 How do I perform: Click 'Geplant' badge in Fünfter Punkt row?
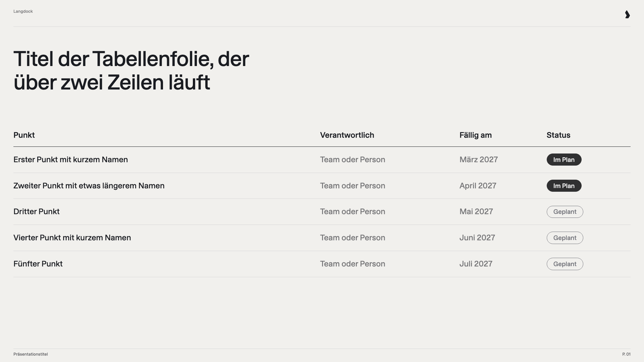(x=565, y=264)
